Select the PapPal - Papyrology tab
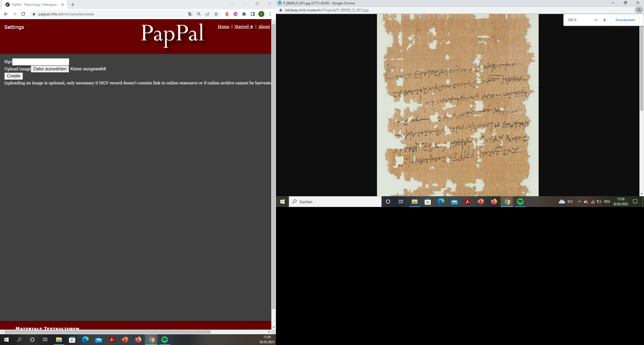The height and width of the screenshot is (345, 644). pyautogui.click(x=34, y=5)
